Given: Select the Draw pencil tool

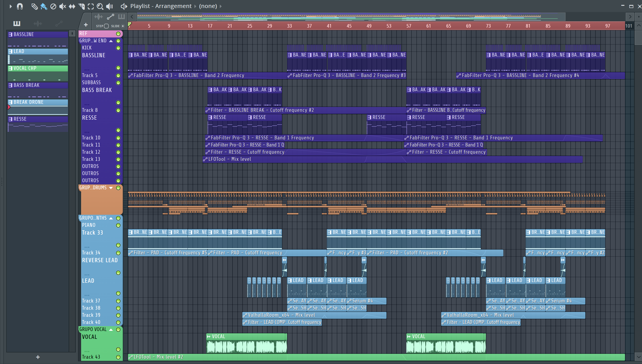Looking at the screenshot, I should coord(34,6).
